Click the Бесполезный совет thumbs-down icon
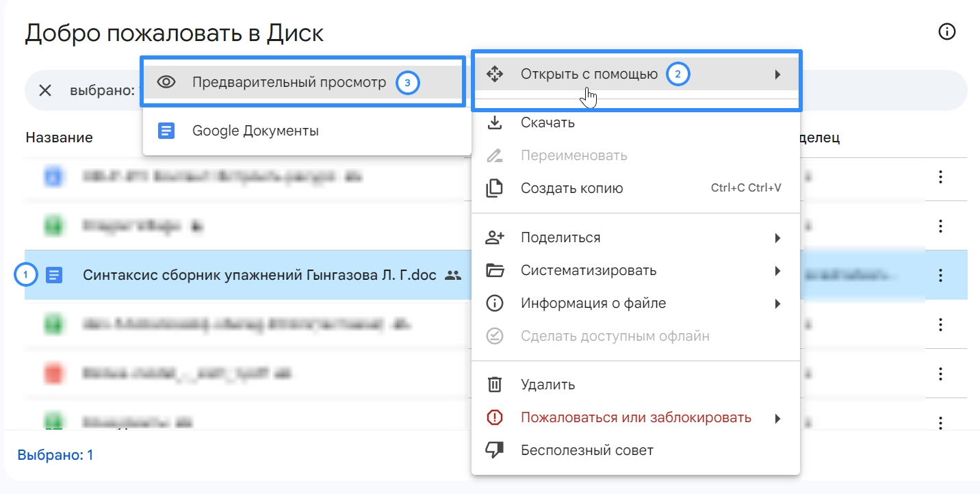 pos(494,450)
